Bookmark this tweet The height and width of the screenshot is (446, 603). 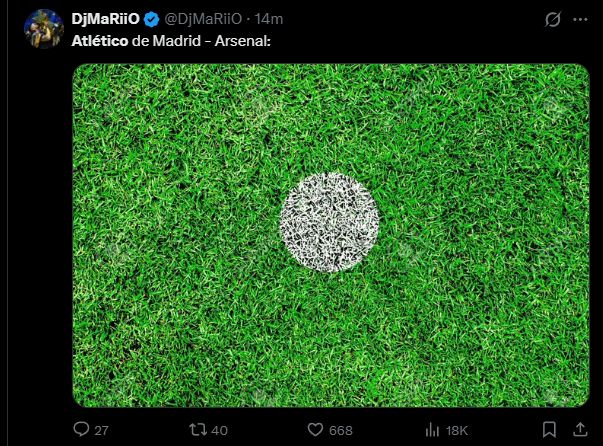[x=549, y=429]
